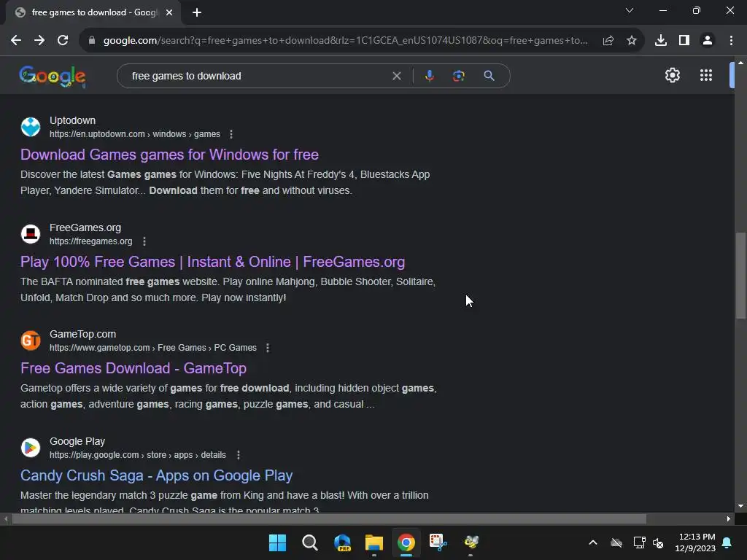Open more options for GameTop result
This screenshot has height=560, width=747.
coord(268,348)
